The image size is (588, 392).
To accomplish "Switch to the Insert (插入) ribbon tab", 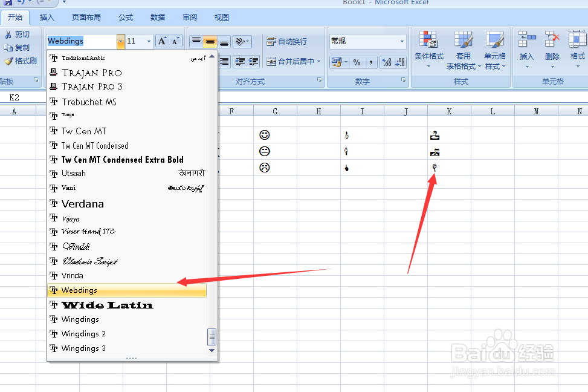I will (x=47, y=18).
